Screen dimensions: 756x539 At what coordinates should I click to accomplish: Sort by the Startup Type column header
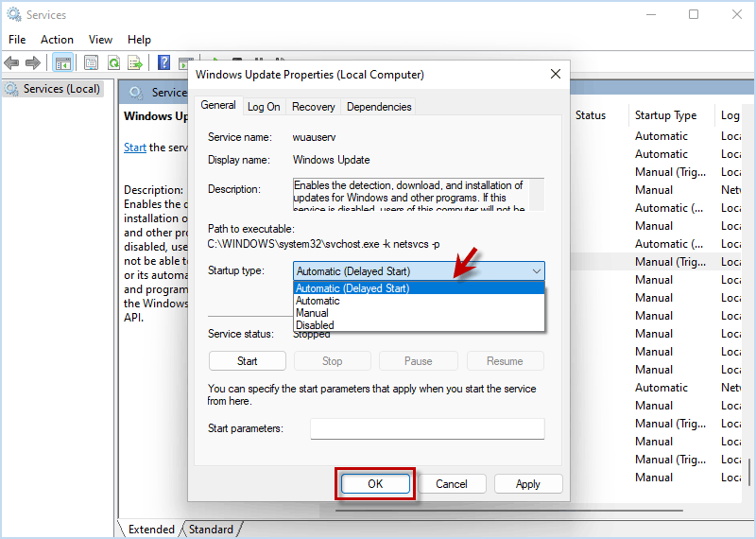[x=665, y=115]
